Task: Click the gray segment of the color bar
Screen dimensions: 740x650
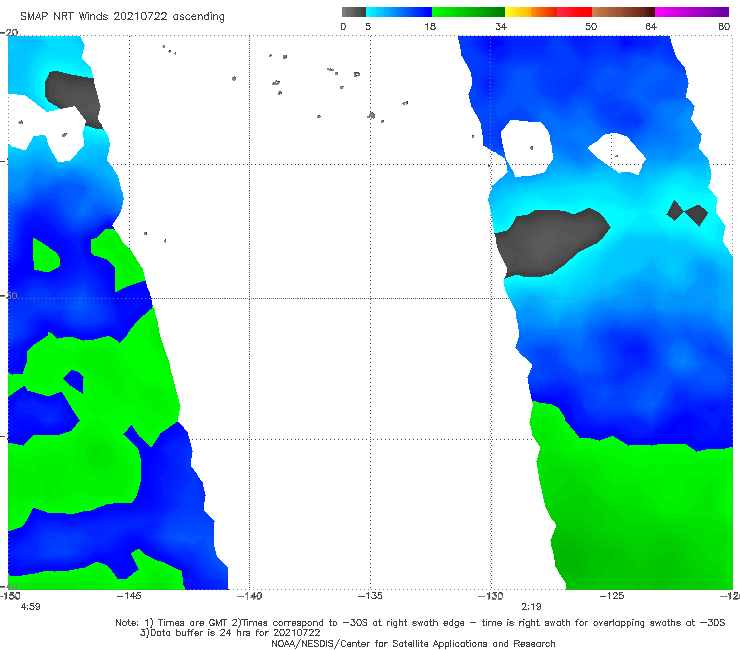Action: tap(353, 12)
